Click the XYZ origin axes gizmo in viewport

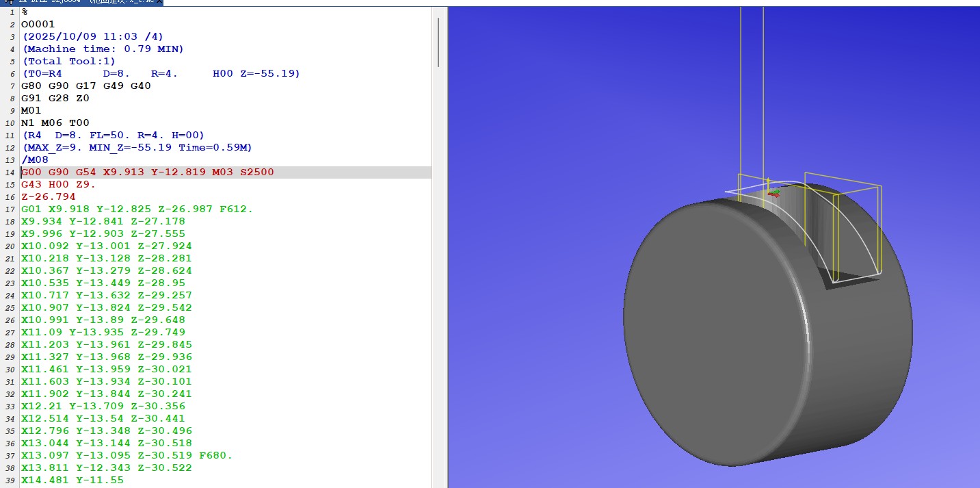point(772,192)
